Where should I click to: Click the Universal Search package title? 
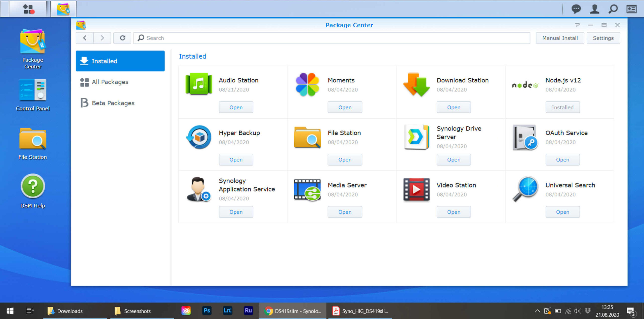570,185
